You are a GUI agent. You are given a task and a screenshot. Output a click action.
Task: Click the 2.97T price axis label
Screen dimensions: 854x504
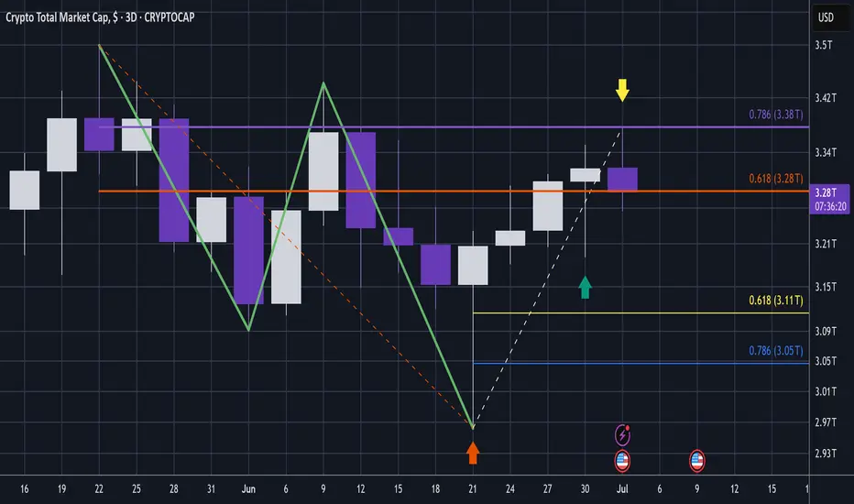tap(825, 422)
